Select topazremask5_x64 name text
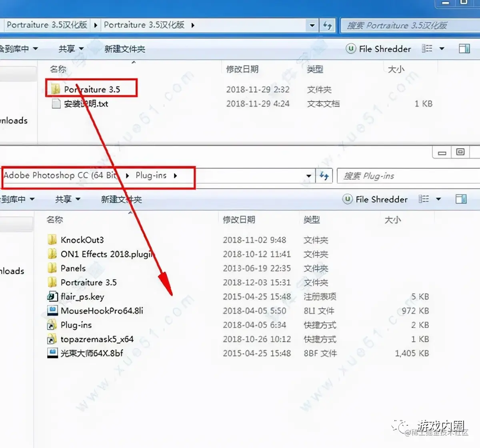480x448 pixels. point(97,339)
